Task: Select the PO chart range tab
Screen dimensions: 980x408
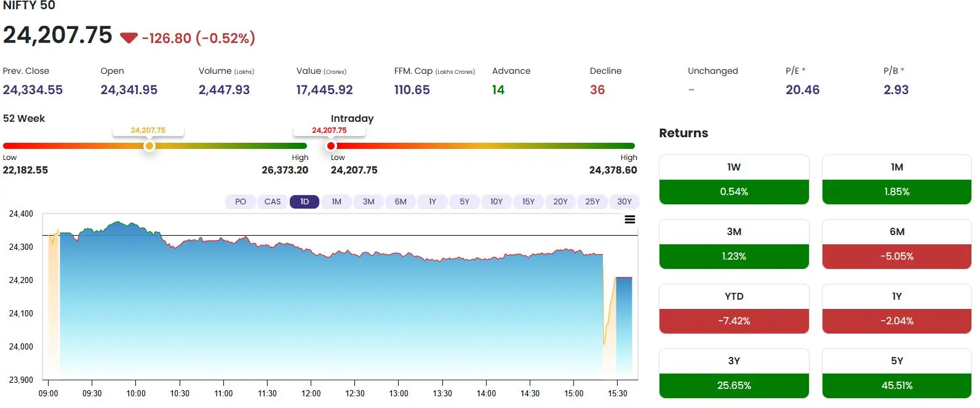Action: point(241,202)
